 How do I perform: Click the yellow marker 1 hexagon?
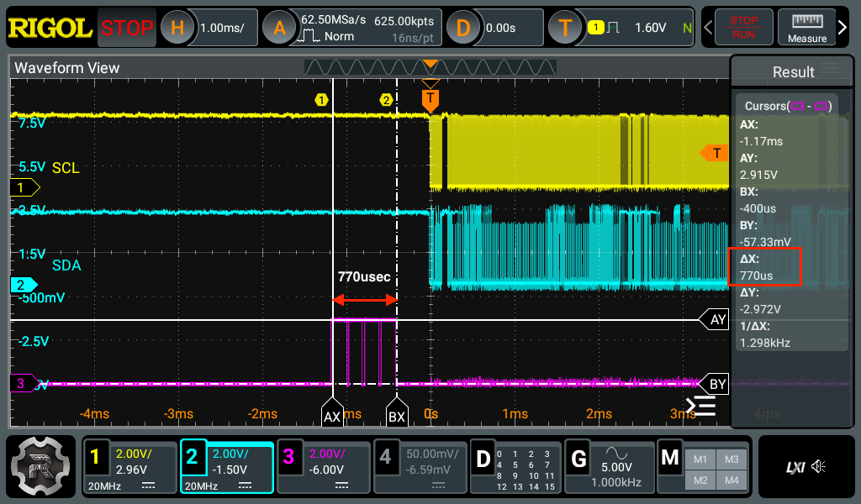321,100
